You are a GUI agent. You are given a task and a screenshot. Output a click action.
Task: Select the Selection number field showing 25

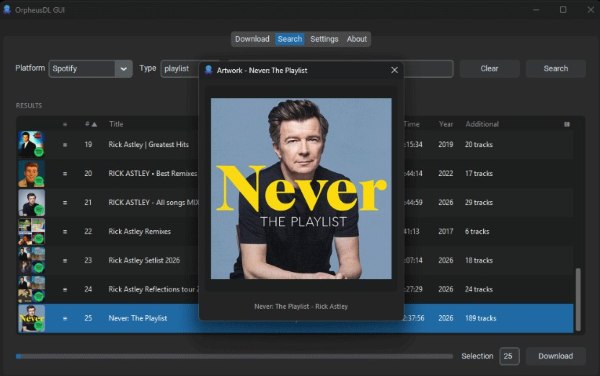click(x=509, y=356)
